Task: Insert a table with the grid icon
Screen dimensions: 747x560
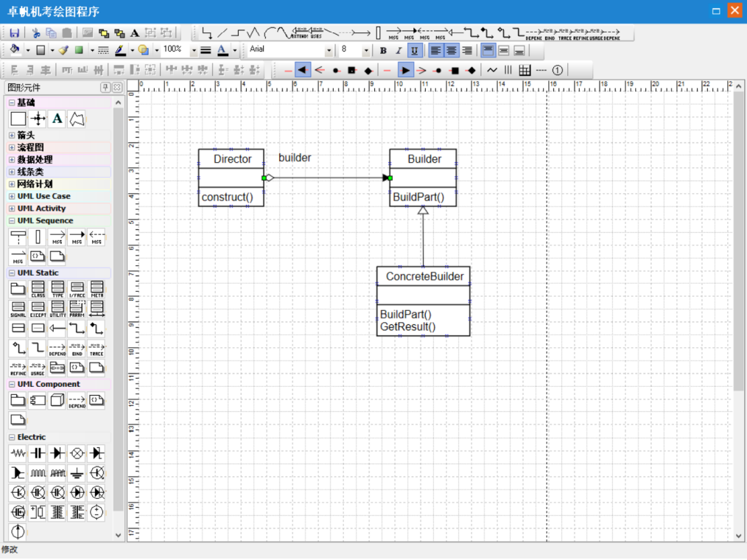Action: [525, 71]
